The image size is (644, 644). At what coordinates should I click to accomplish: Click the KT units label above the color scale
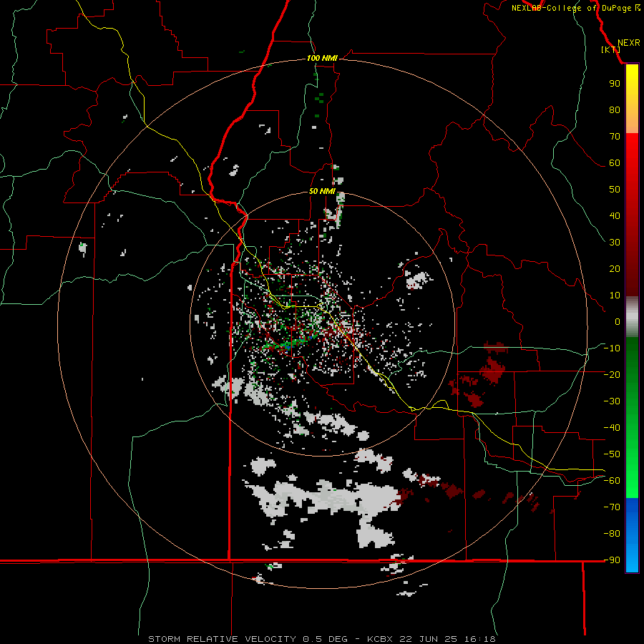(611, 49)
